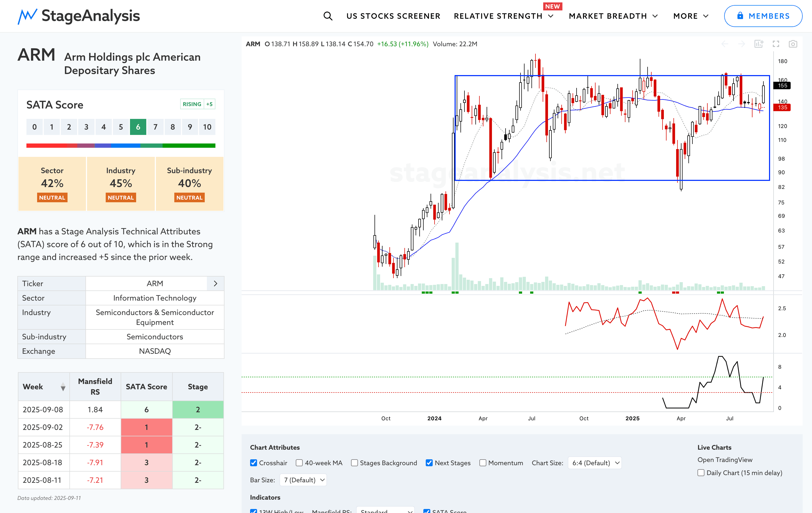Click the chart back arrow icon
The image size is (812, 513).
[725, 44]
